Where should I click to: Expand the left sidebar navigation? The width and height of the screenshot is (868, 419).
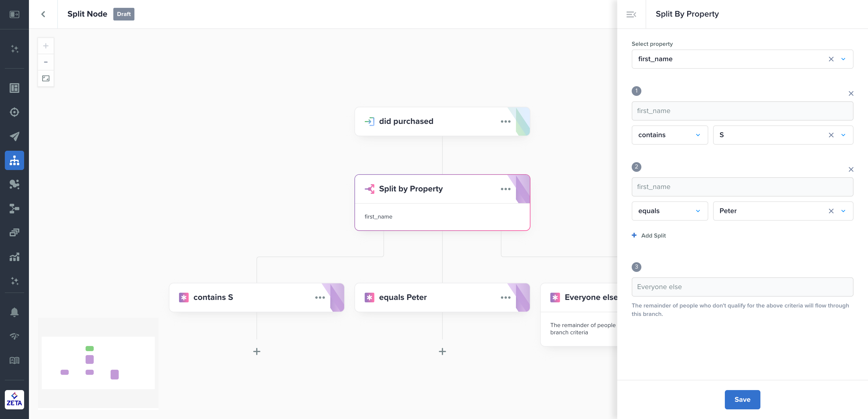coord(14,14)
